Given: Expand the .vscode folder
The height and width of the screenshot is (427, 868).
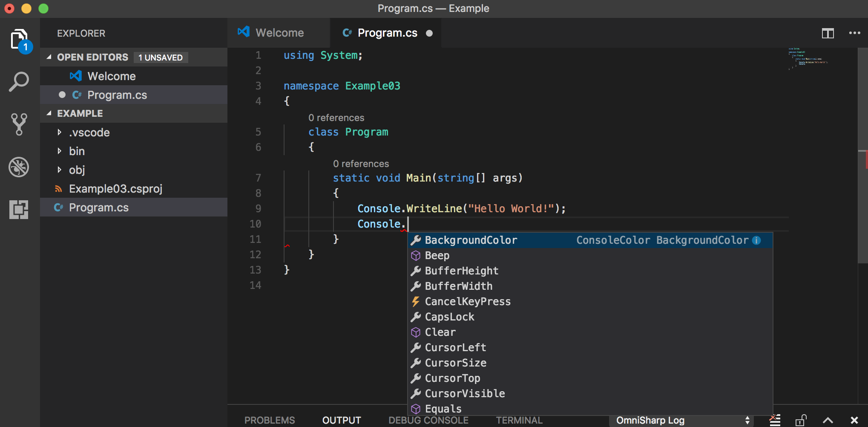Looking at the screenshot, I should click(134, 133).
